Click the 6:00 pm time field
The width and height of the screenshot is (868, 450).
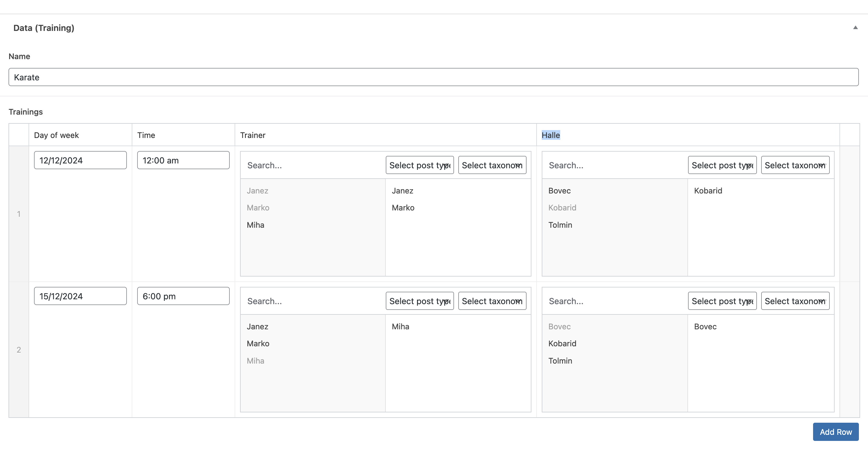coord(183,296)
